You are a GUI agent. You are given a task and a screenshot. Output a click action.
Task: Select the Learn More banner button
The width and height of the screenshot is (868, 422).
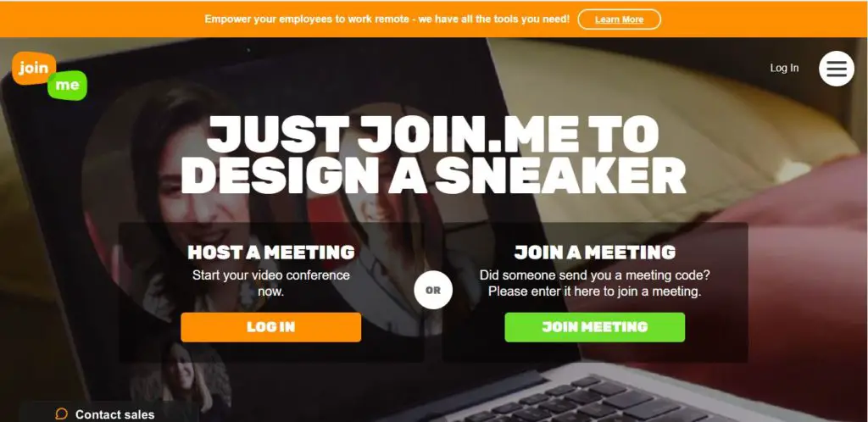coord(619,19)
